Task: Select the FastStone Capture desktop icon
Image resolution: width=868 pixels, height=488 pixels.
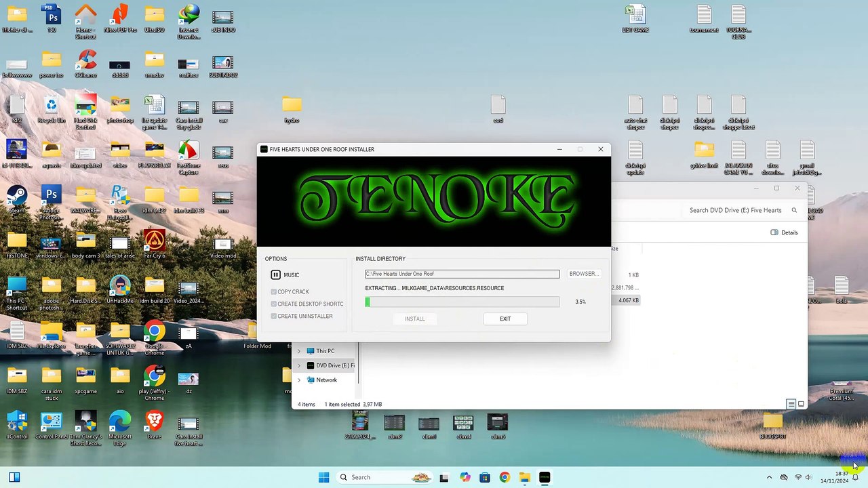Action: click(189, 157)
